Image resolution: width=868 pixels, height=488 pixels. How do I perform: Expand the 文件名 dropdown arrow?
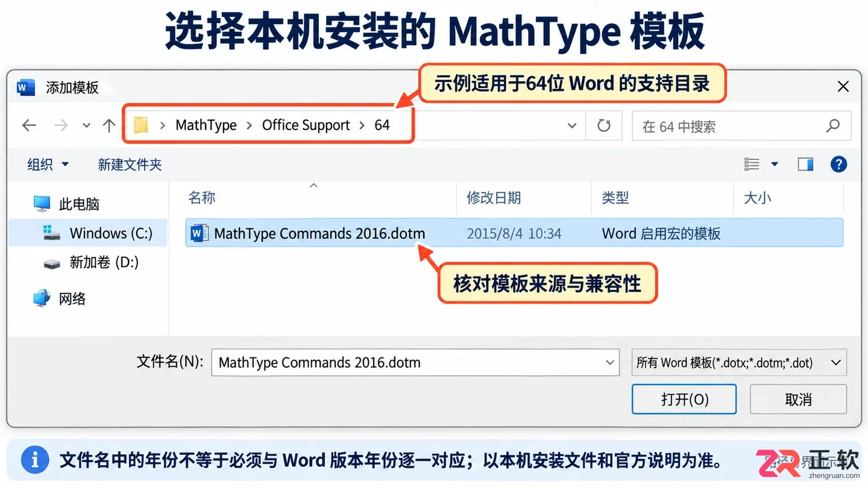[x=609, y=362]
